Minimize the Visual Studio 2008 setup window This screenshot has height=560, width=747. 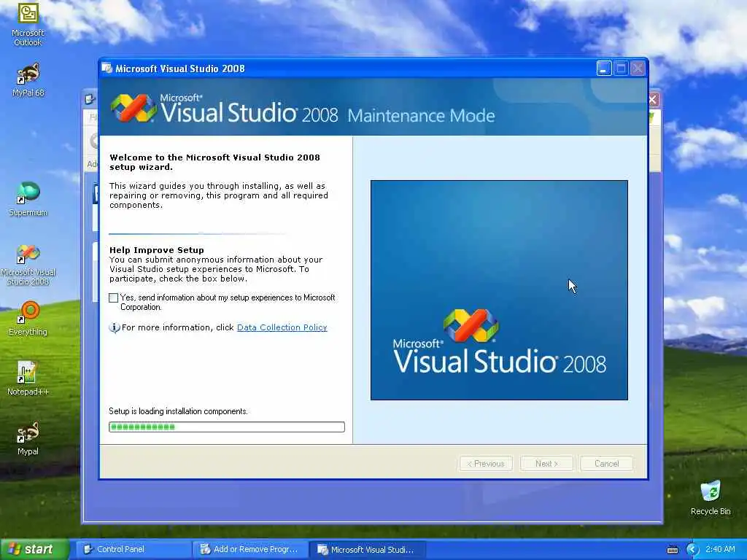(604, 69)
